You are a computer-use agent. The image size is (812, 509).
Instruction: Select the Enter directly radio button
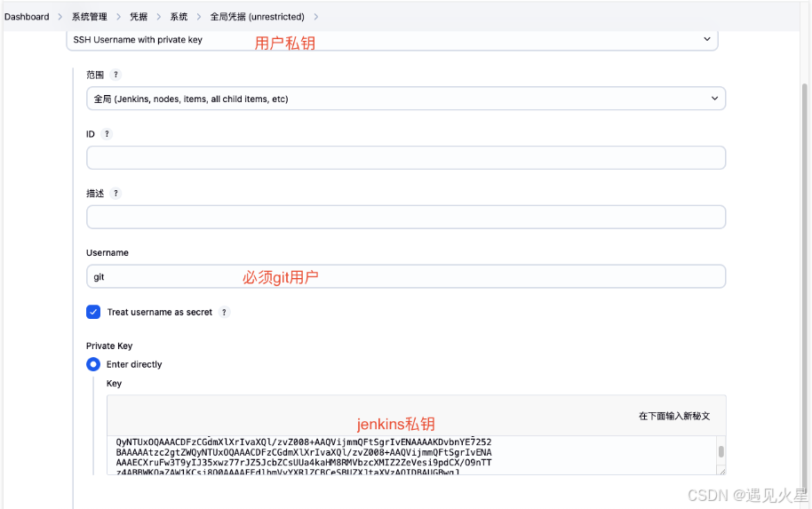pos(93,364)
